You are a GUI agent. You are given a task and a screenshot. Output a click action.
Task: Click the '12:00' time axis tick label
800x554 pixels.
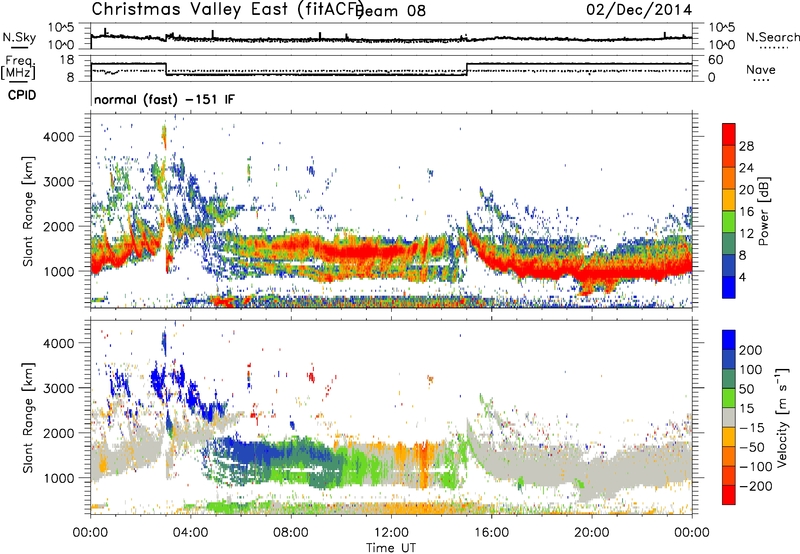(391, 533)
